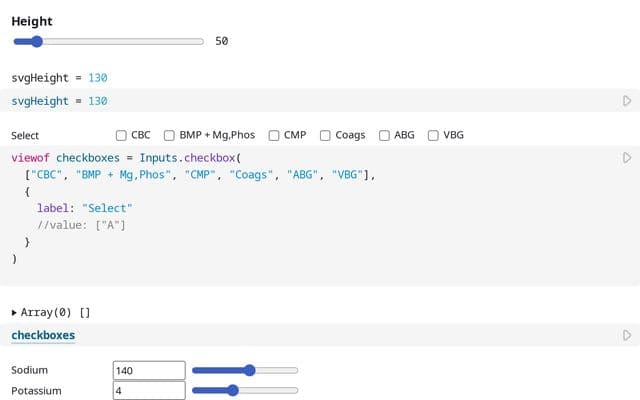Select the Coags checkbox
Image resolution: width=640 pixels, height=400 pixels.
point(325,135)
